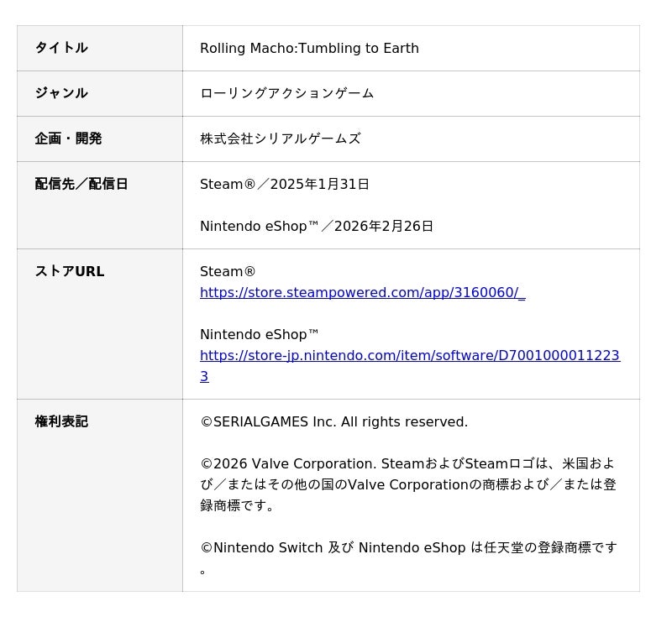Click the Steam 2025年1月31日 release date text
This screenshot has width=672, height=617.
click(x=285, y=184)
